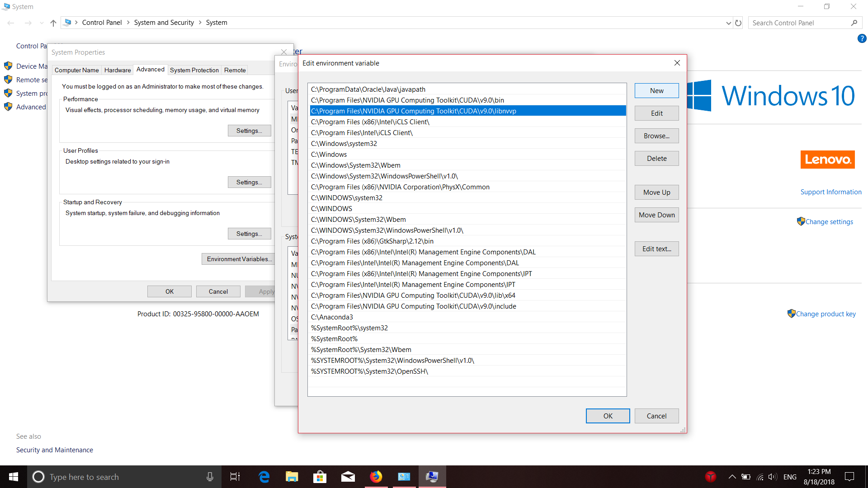This screenshot has width=868, height=488.
Task: Click the Move Up button
Action: (x=656, y=192)
